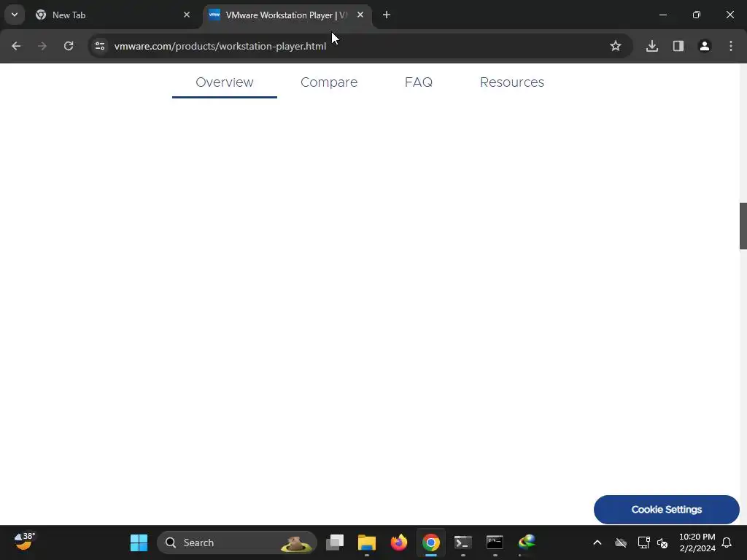
Task: Open Chrome three-dot menu
Action: pos(731,46)
